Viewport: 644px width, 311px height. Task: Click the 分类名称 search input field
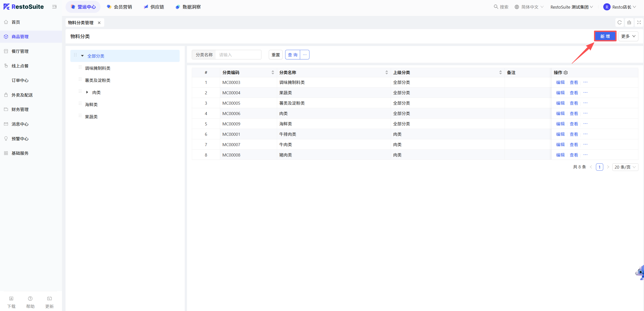[238, 55]
